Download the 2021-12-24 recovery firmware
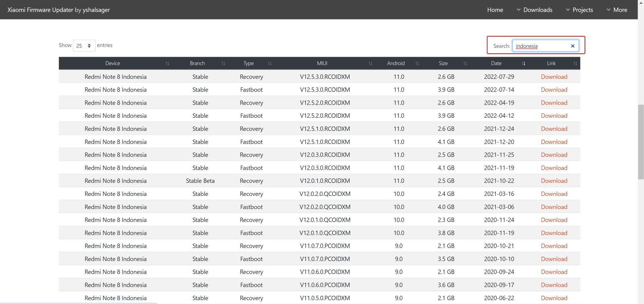This screenshot has width=644, height=304. (x=554, y=129)
